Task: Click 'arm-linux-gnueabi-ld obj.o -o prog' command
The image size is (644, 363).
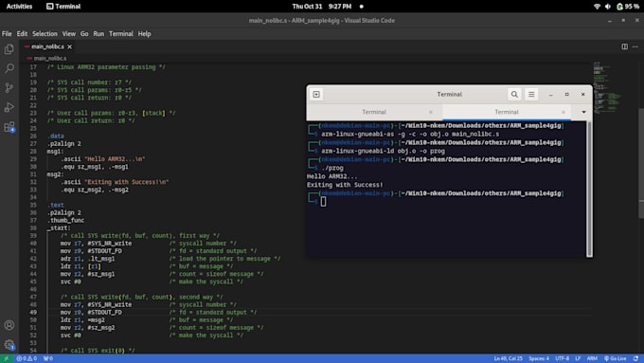Action: click(x=383, y=151)
